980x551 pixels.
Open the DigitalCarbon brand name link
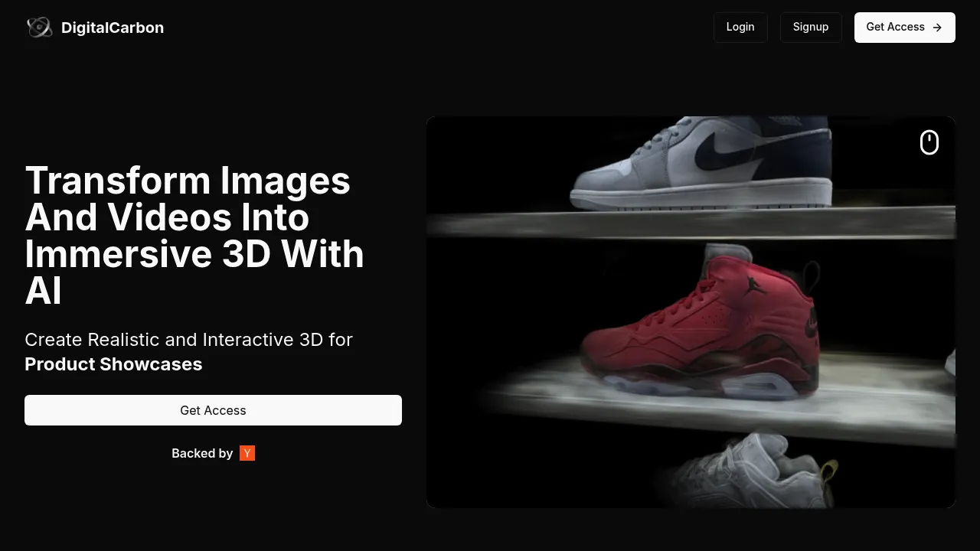(x=113, y=28)
